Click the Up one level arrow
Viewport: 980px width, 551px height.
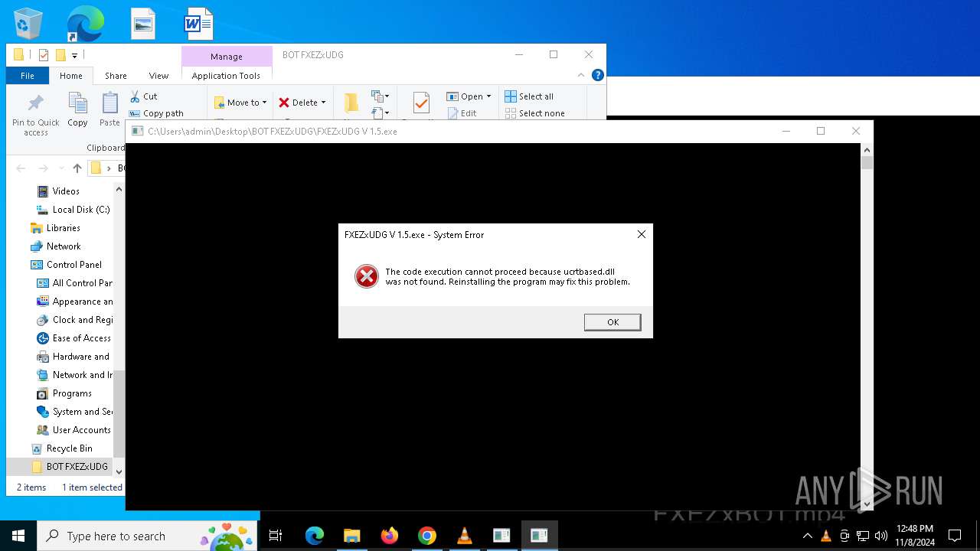tap(77, 168)
